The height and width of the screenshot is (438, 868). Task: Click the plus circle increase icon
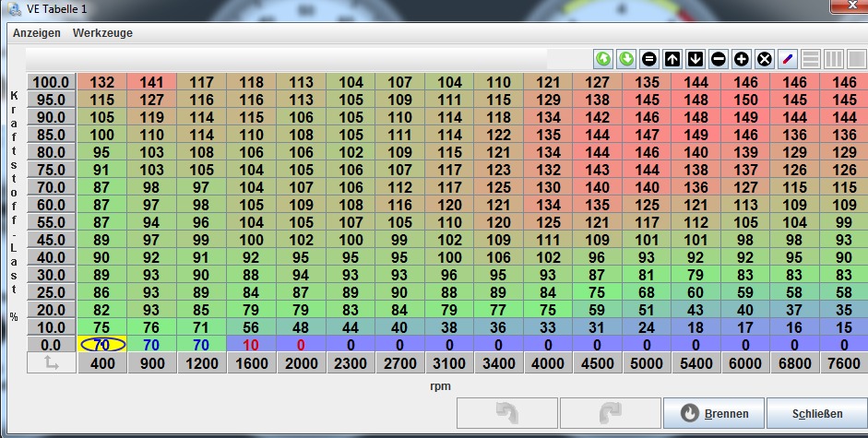click(742, 59)
